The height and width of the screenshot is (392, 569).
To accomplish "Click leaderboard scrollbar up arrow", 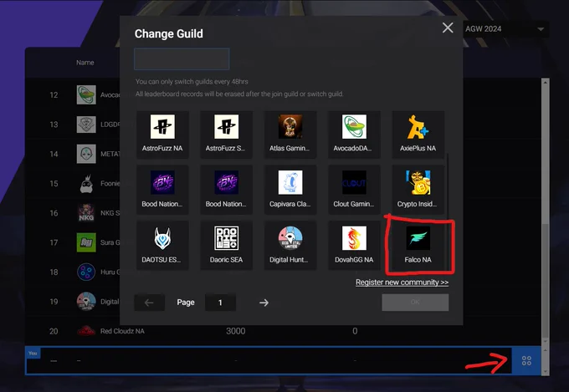I will (x=545, y=82).
